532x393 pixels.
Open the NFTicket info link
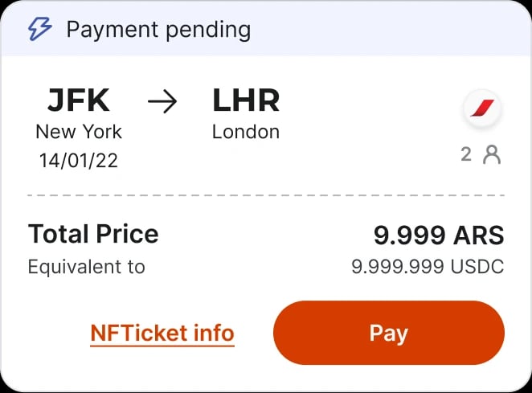point(162,333)
